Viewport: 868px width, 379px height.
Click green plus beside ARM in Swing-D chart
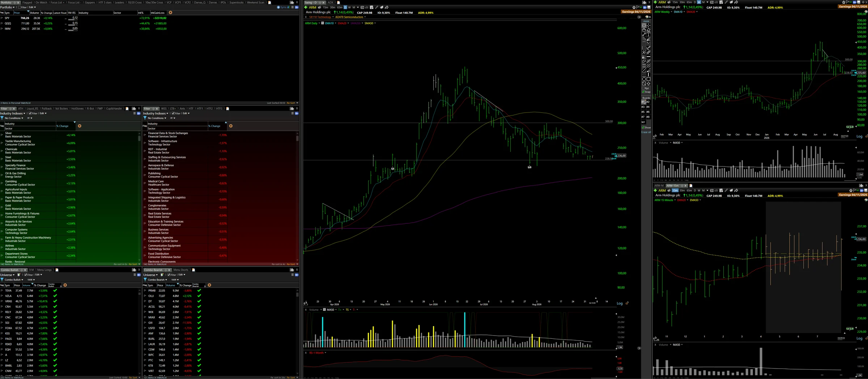306,7
